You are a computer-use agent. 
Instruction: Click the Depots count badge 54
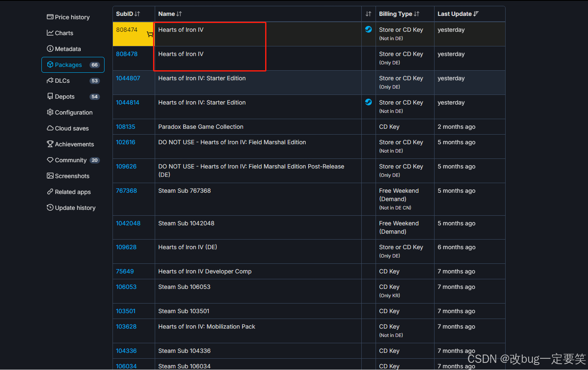point(95,97)
